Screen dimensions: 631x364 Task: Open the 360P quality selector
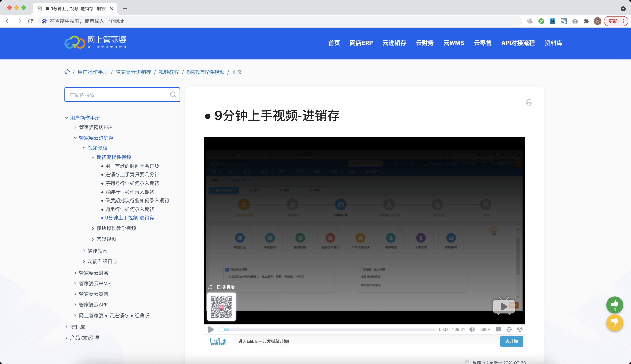[x=485, y=330]
